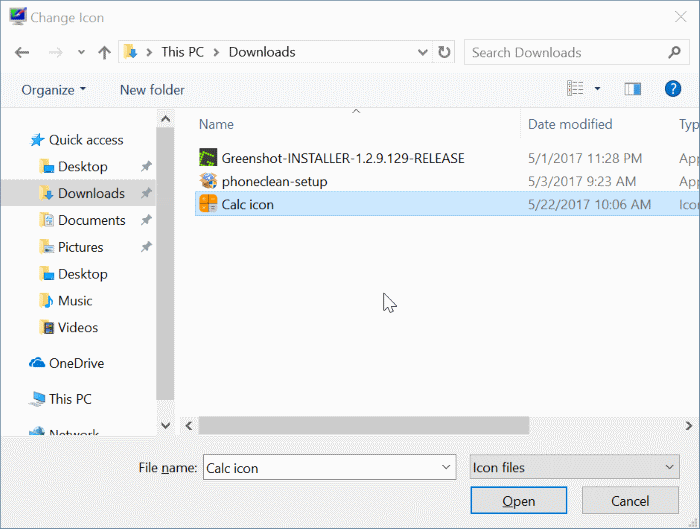
Task: Click the OneDrive cloud icon
Action: pos(37,363)
